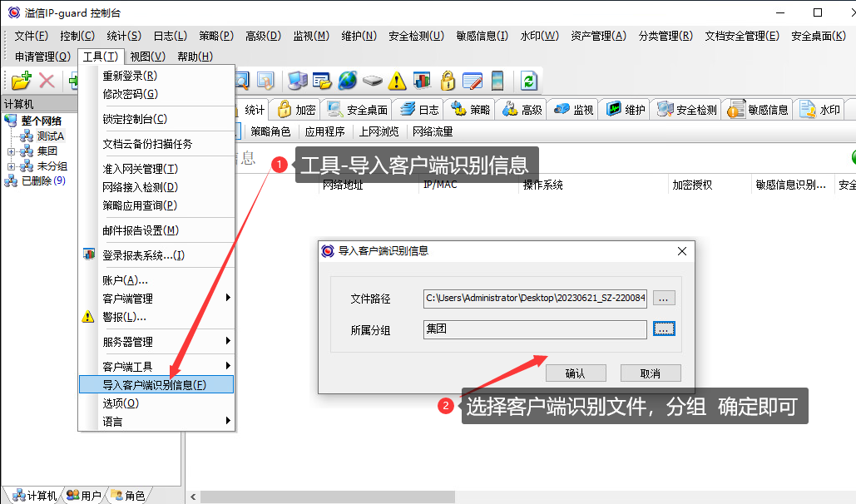
Task: Expand the 服务器管理 submenu
Action: (x=156, y=342)
